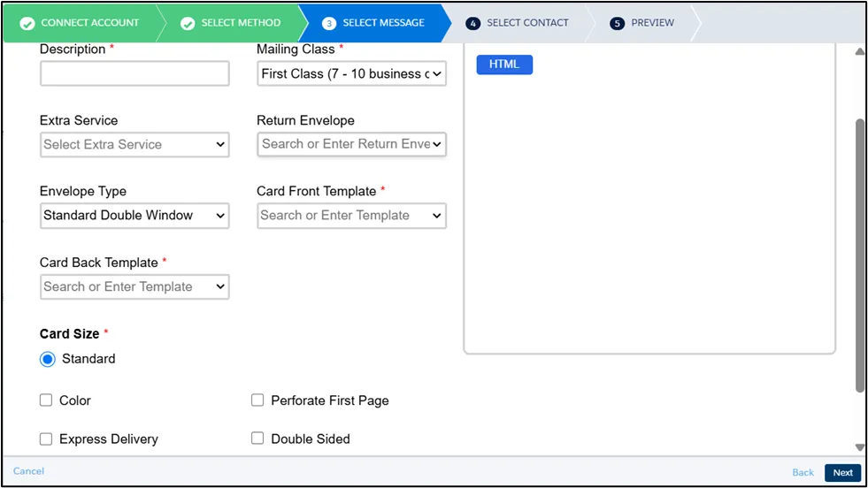Toggle the Perforate First Page checkbox
Viewport: 868px width, 488px height.
pyautogui.click(x=257, y=400)
